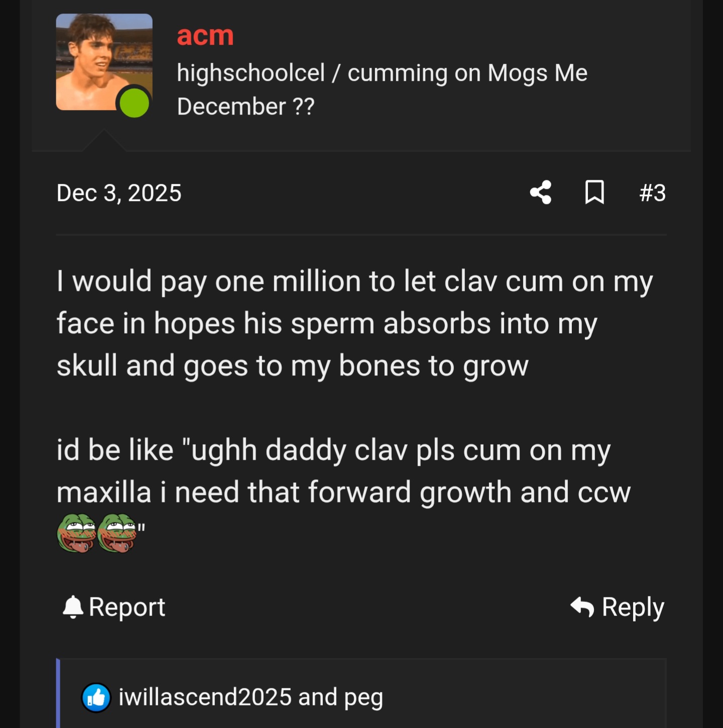Click the share icon on the post
Screen dimensions: 723x728
pos(541,192)
